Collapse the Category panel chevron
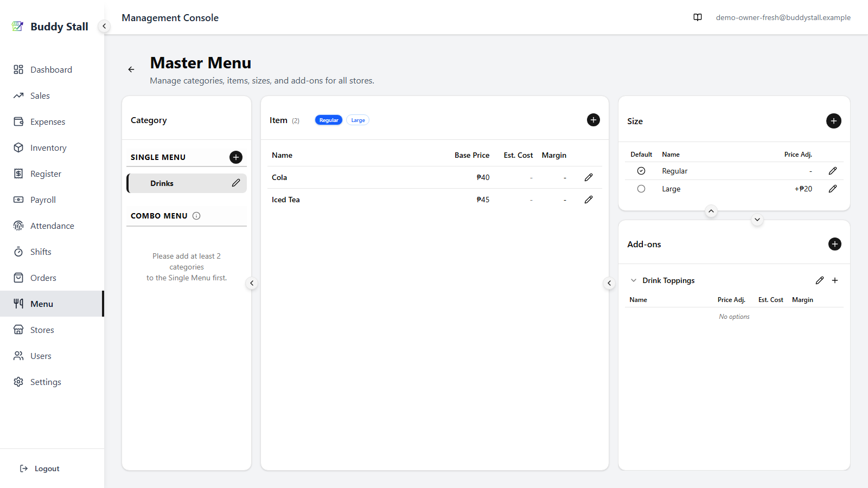868x488 pixels. point(252,283)
